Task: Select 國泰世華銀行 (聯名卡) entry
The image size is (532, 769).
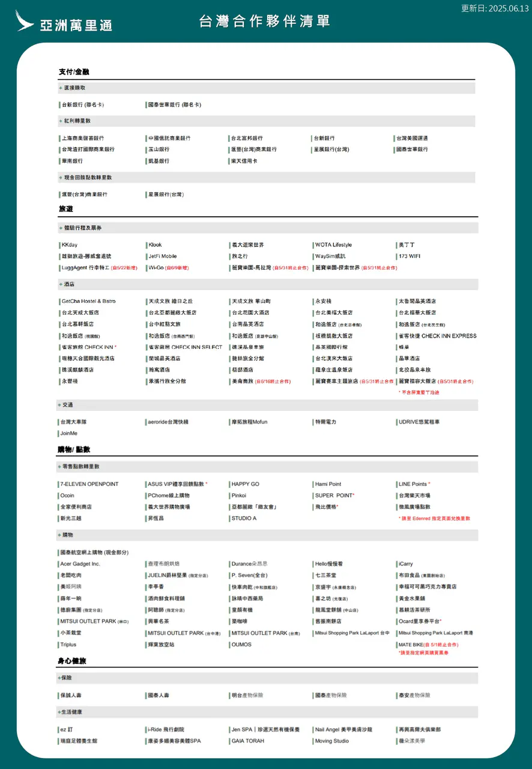Action: (175, 105)
